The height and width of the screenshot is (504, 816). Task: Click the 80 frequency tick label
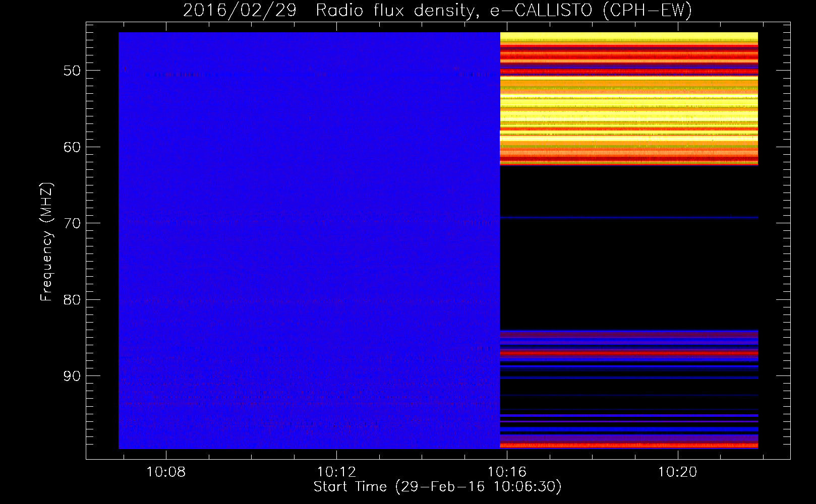pos(72,300)
